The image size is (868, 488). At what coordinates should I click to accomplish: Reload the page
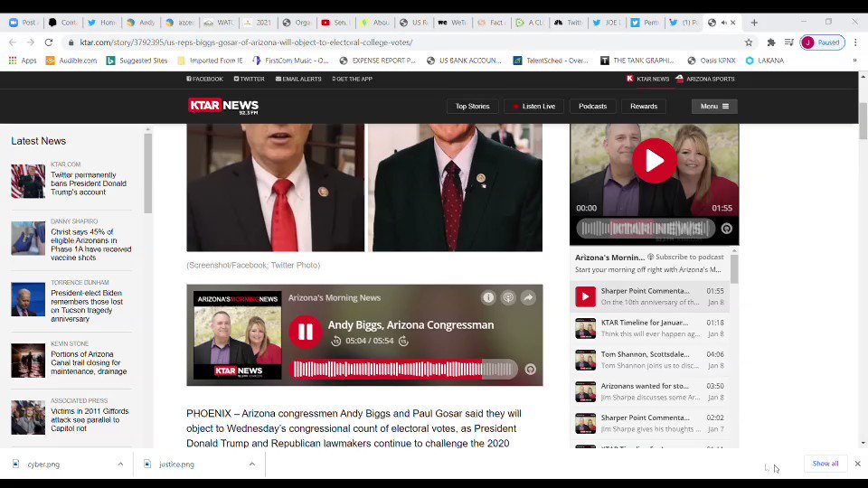(x=49, y=42)
